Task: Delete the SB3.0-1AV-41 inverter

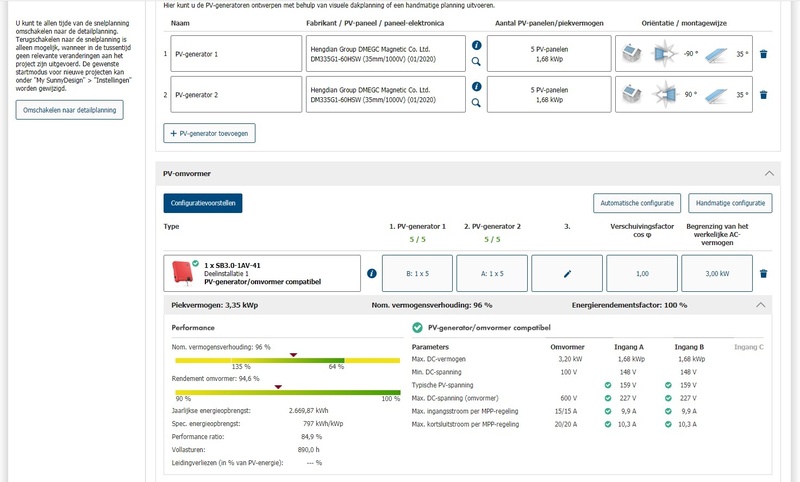Action: 763,273
